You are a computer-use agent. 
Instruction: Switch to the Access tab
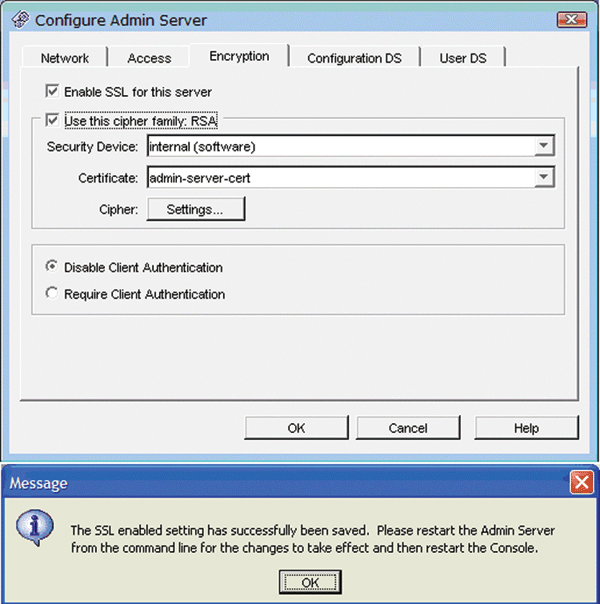(x=149, y=58)
